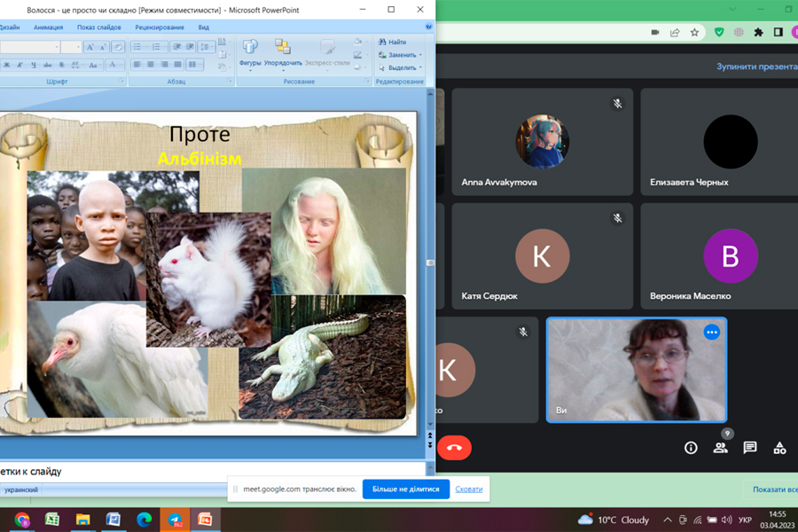This screenshot has height=532, width=798.
Task: Increase list indent level
Action: click(190, 47)
